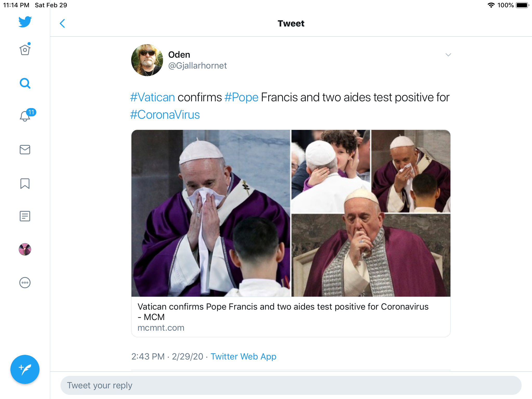Open the #Vatican hashtag
This screenshot has height=399, width=532.
[152, 97]
